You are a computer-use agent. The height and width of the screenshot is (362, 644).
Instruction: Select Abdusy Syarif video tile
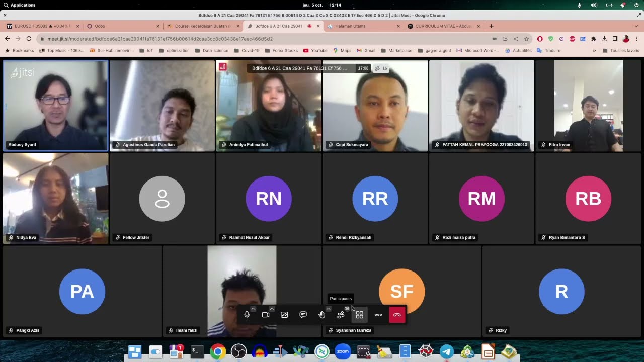pyautogui.click(x=55, y=106)
